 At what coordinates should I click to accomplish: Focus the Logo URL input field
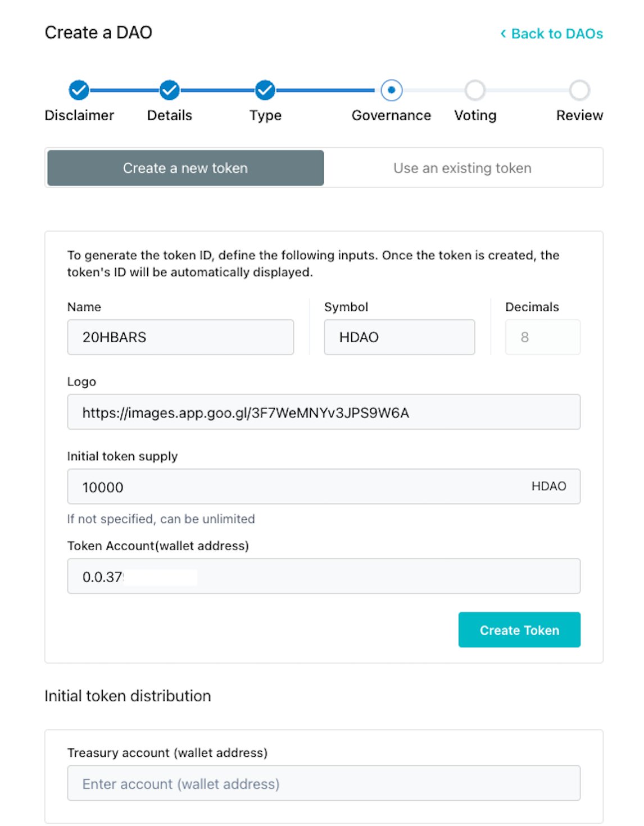tap(324, 412)
